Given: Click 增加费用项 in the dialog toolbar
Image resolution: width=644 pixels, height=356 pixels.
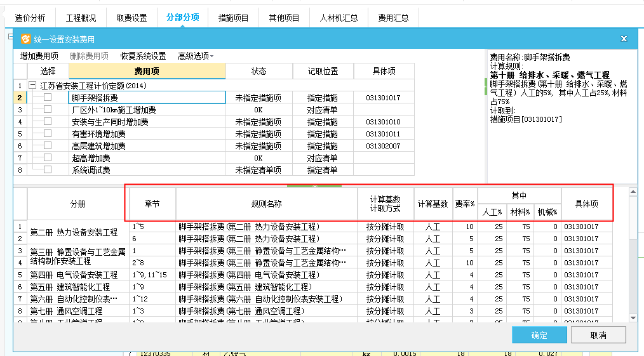Looking at the screenshot, I should pos(39,56).
